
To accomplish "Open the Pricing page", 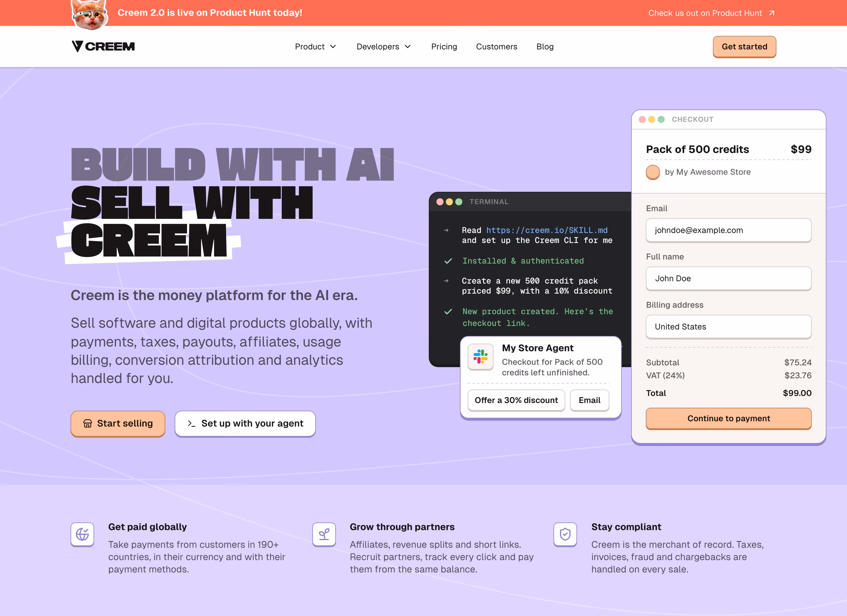I will coord(444,47).
